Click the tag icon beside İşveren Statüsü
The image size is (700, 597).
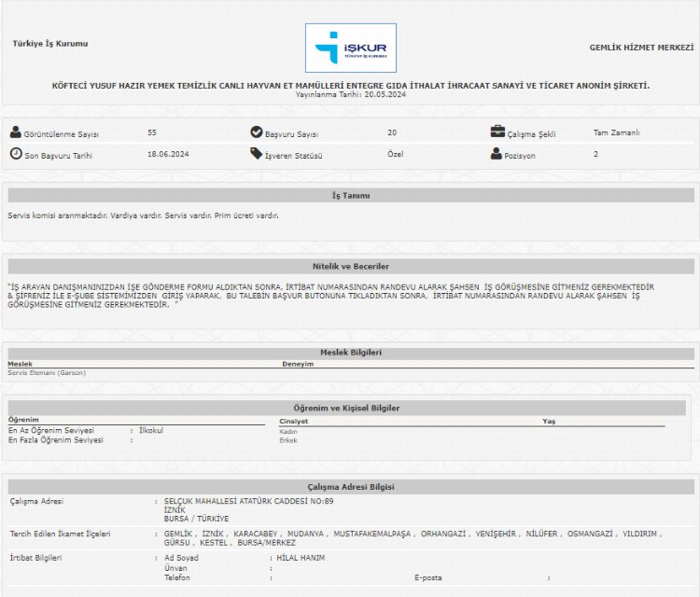point(257,154)
